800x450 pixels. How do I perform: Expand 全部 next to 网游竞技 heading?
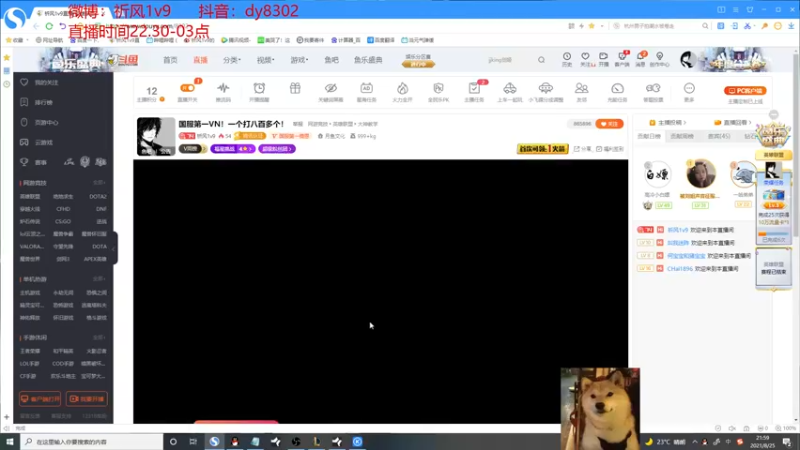click(x=99, y=183)
